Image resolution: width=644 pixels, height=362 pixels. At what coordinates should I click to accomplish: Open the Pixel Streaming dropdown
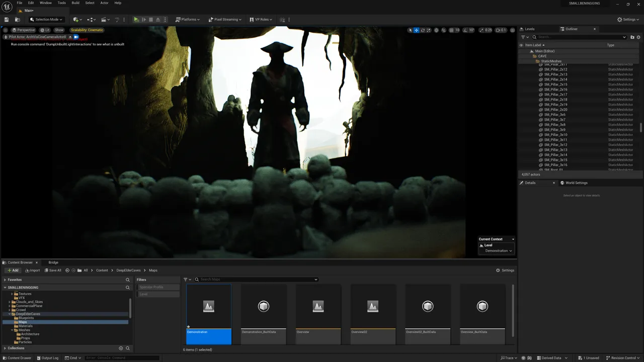point(224,20)
